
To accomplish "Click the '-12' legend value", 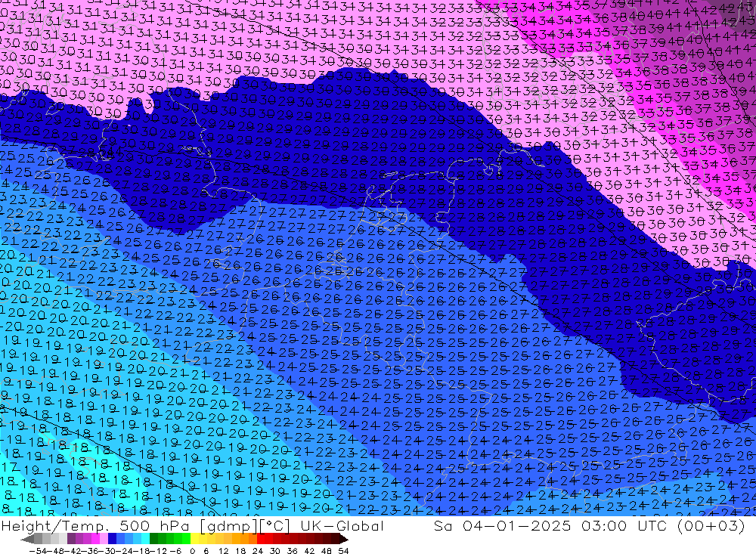I will (x=158, y=551).
